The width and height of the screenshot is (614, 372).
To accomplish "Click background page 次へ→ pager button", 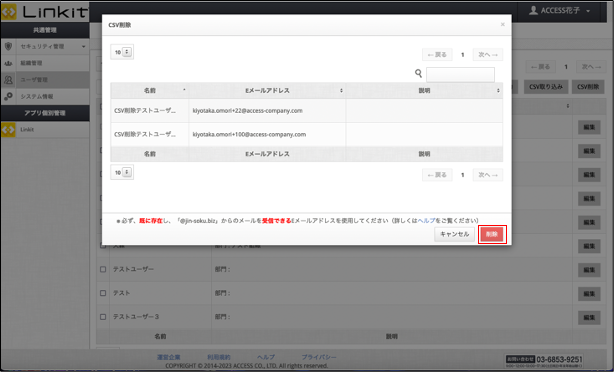I will click(591, 67).
